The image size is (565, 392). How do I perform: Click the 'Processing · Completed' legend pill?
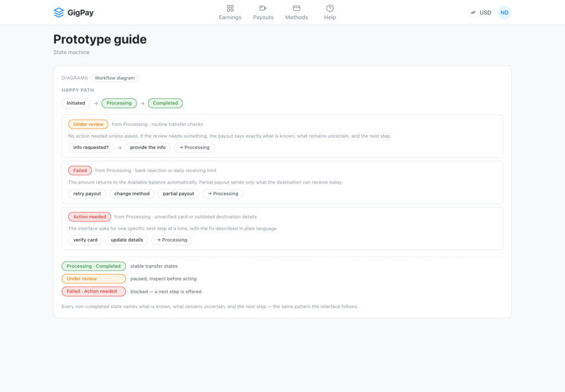93,266
